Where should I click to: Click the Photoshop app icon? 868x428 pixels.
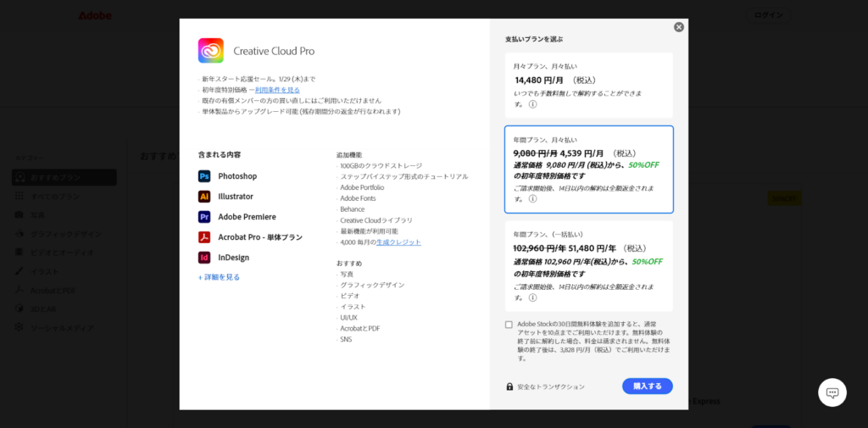click(204, 176)
